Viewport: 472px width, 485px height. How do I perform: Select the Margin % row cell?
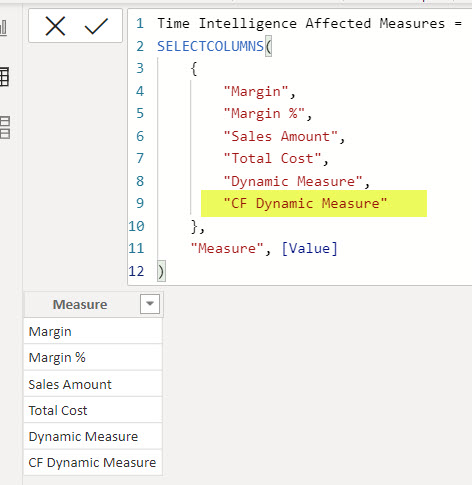tap(93, 357)
